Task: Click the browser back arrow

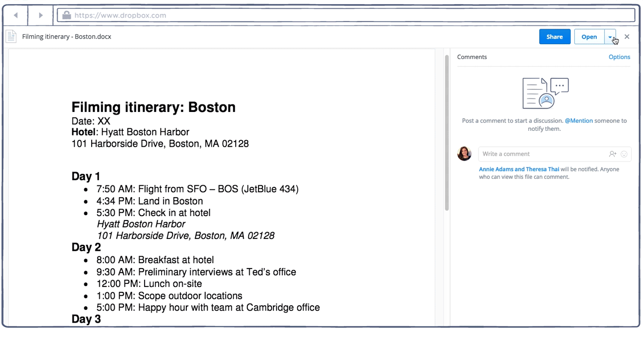Action: pyautogui.click(x=15, y=15)
